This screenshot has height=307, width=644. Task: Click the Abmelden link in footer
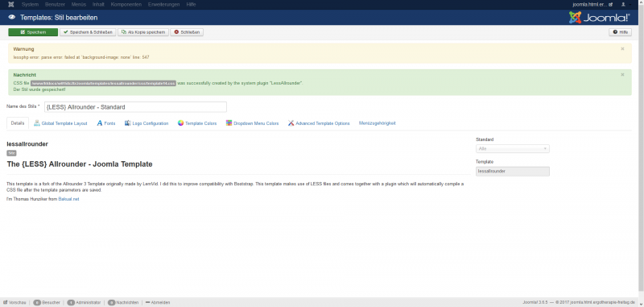tap(158, 302)
